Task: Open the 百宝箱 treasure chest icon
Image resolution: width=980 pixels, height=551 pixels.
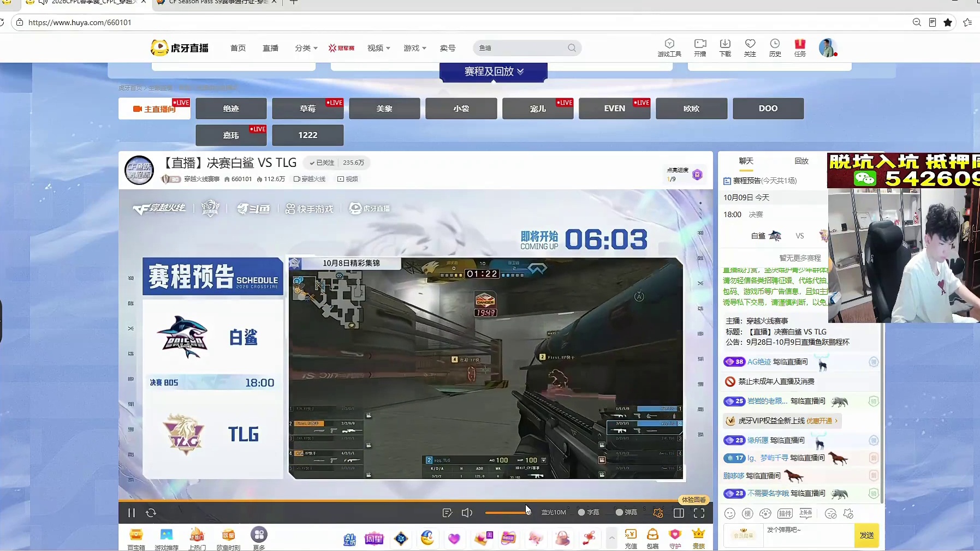Action: 136,539
